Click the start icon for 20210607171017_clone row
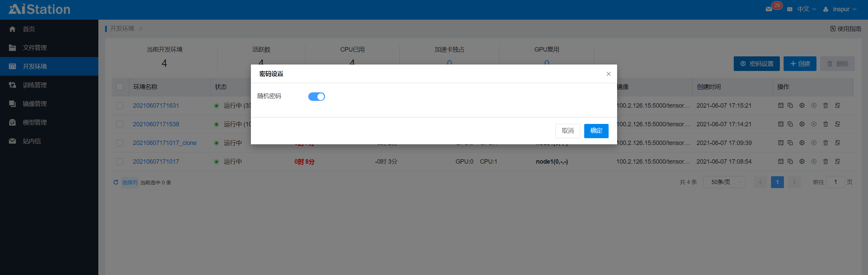 pyautogui.click(x=802, y=143)
